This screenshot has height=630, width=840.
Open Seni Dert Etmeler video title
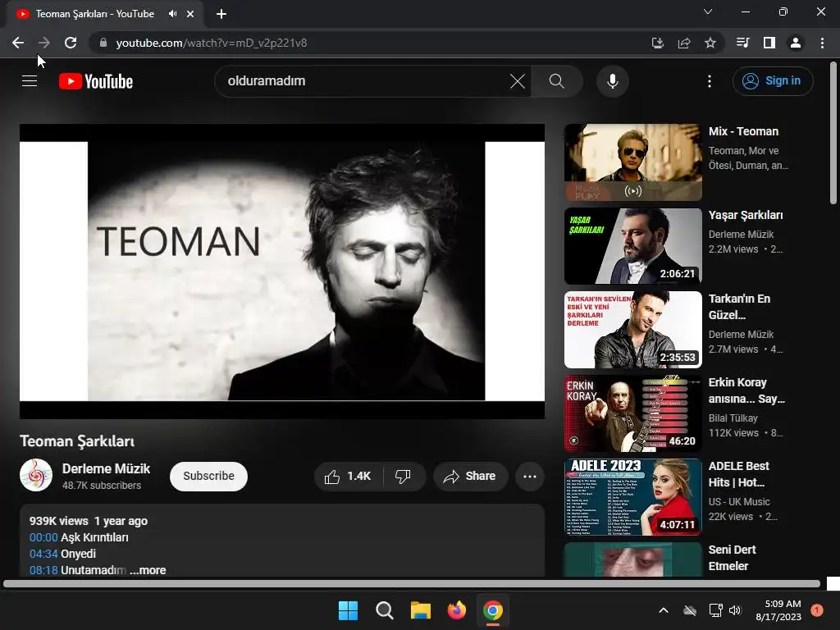[732, 558]
